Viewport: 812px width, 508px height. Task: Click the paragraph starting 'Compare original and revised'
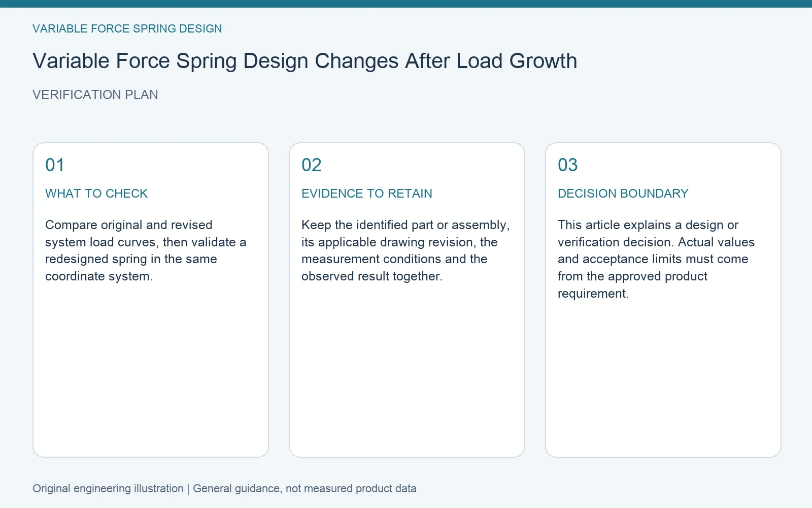click(x=146, y=250)
